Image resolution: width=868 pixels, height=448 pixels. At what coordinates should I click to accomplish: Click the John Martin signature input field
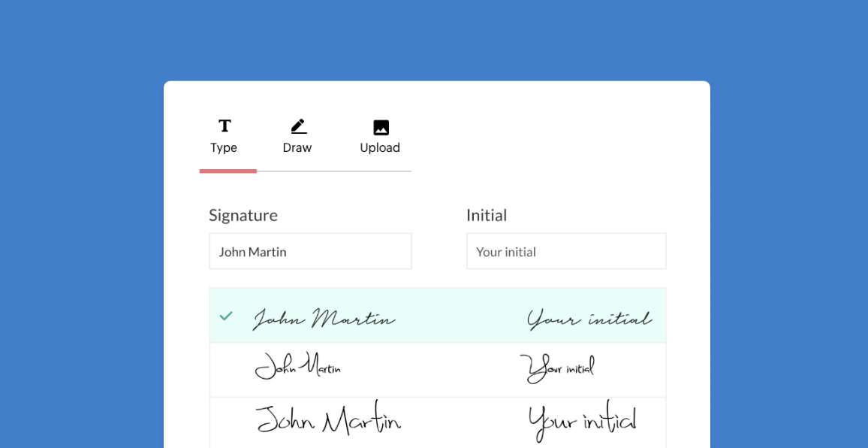pos(310,251)
